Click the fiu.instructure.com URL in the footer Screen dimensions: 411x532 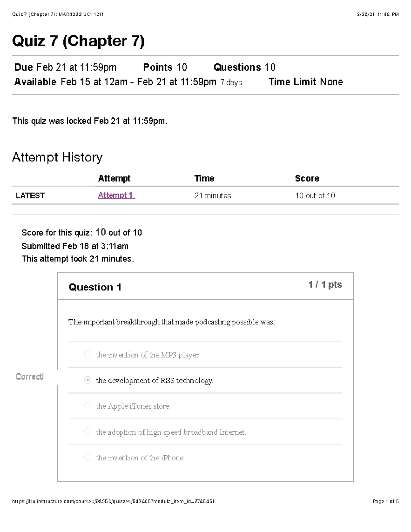[x=113, y=502]
